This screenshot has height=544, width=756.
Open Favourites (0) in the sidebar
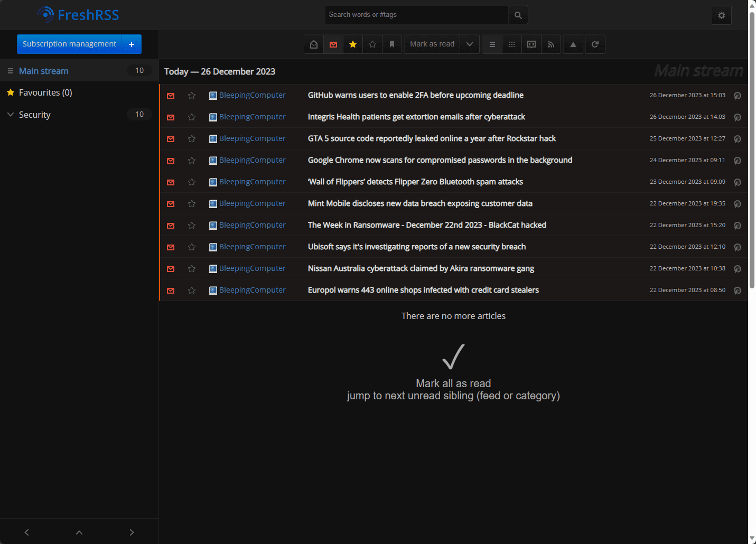point(45,92)
